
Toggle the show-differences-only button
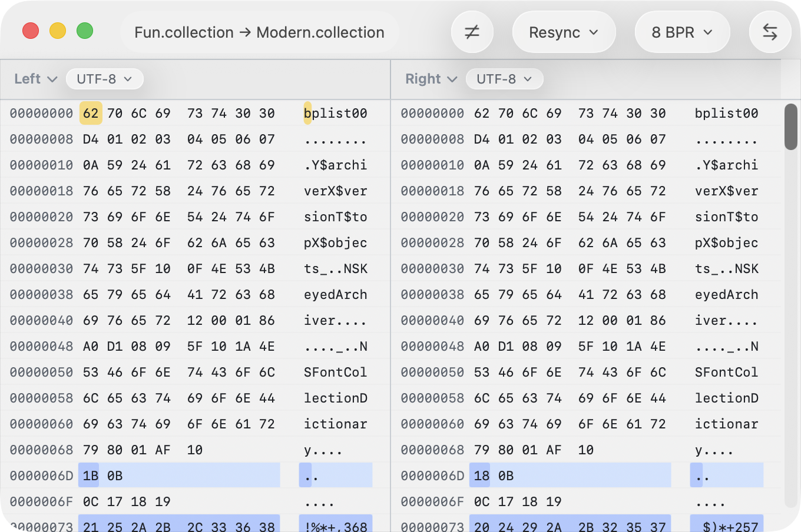[x=472, y=32]
